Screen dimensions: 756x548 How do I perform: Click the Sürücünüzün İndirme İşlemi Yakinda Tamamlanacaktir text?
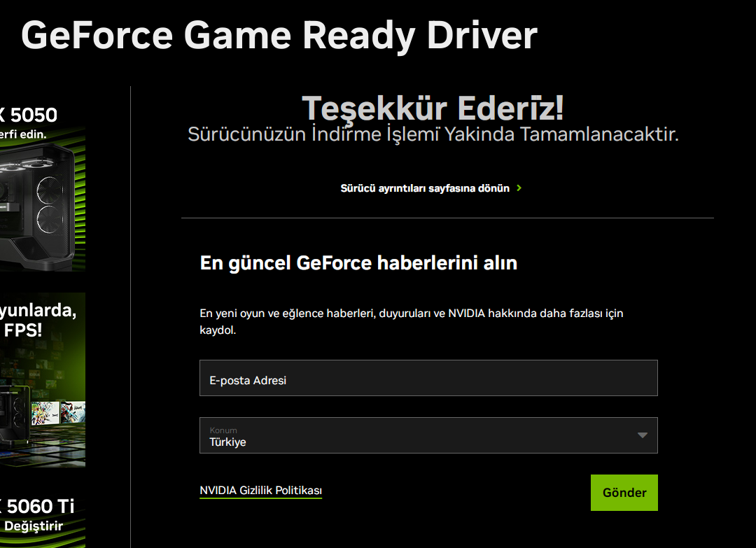[433, 134]
